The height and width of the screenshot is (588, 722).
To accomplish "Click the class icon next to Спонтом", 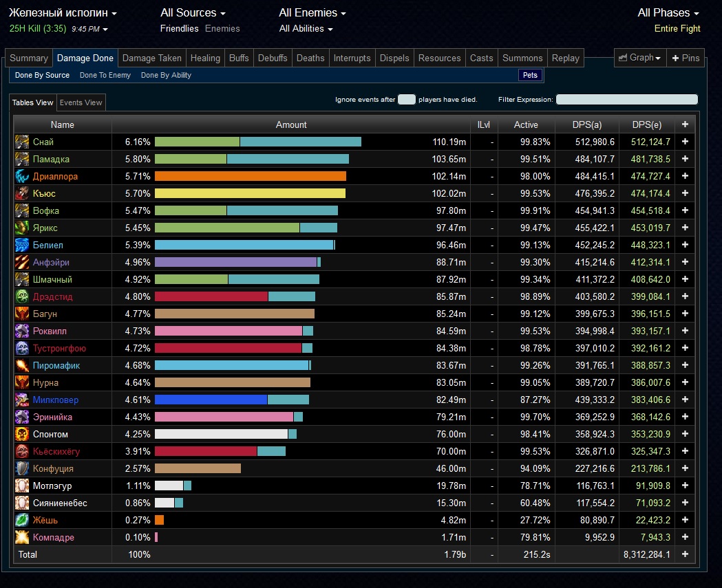I will pos(22,434).
